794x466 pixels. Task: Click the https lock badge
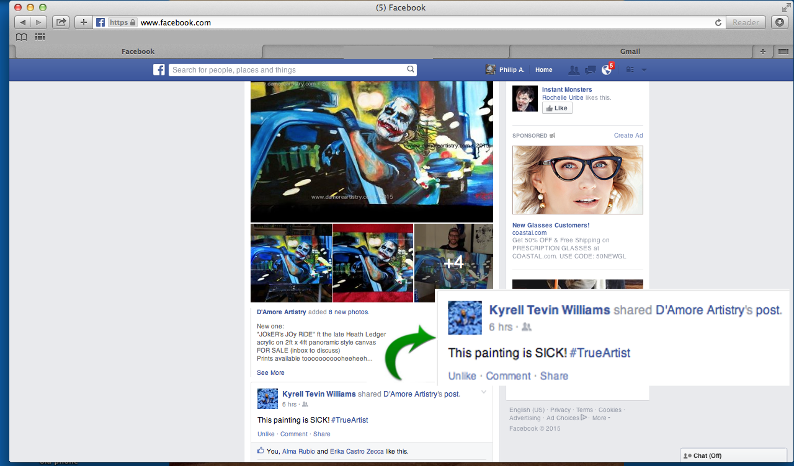tap(123, 22)
